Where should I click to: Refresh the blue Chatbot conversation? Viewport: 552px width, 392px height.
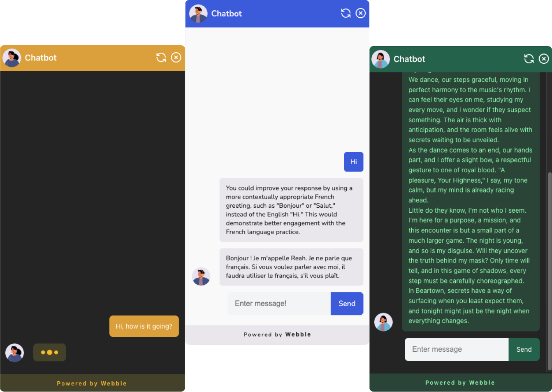(x=346, y=13)
